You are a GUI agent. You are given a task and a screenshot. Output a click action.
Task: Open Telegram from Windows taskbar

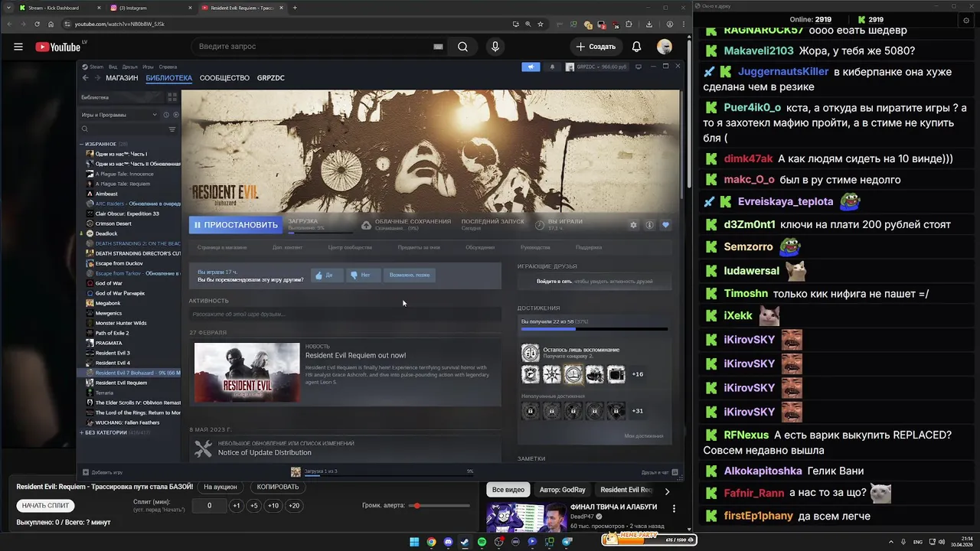(567, 542)
